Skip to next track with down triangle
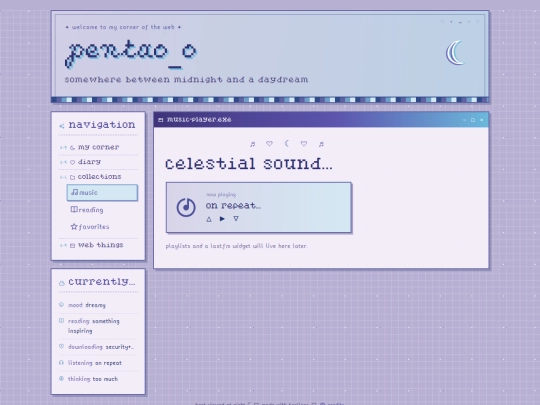Viewport: 540px width, 405px height. (236, 219)
